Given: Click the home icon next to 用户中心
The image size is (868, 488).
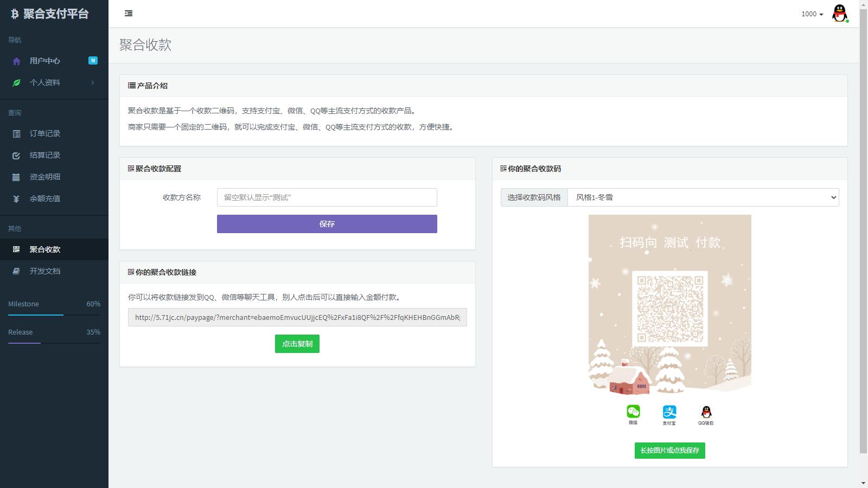Looking at the screenshot, I should pos(16,61).
